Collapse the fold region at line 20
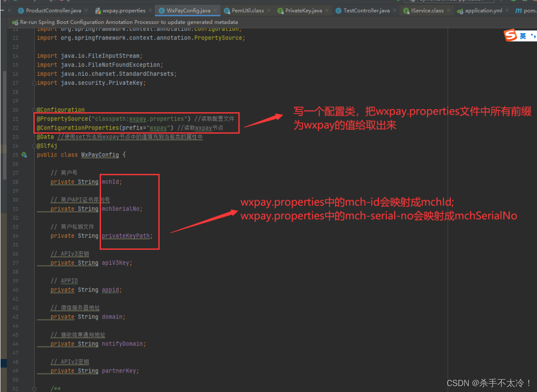Image resolution: width=537 pixels, height=392 pixels. [x=34, y=110]
